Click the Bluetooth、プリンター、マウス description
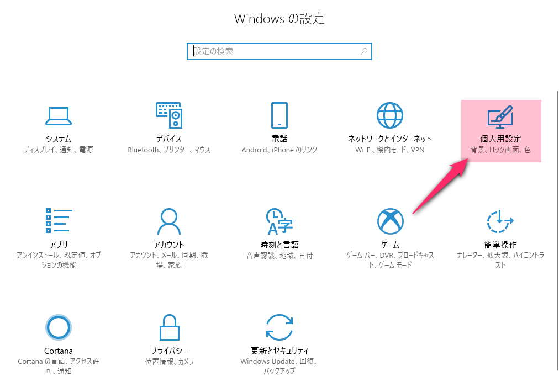The height and width of the screenshot is (392, 559). pyautogui.click(x=169, y=150)
